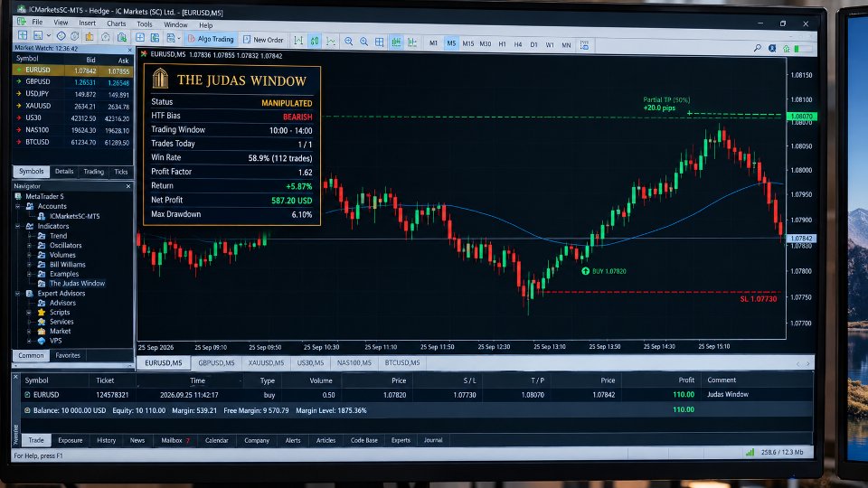Click the VPS cloud icon
The height and width of the screenshot is (488, 868).
[x=42, y=341]
